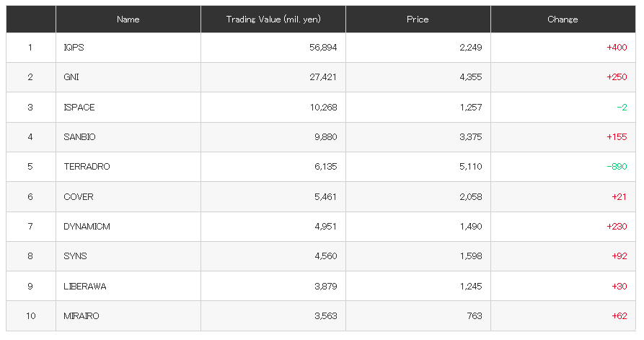This screenshot has height=340, width=644.
Task: Click the SANBIO stock name
Action: coord(79,137)
